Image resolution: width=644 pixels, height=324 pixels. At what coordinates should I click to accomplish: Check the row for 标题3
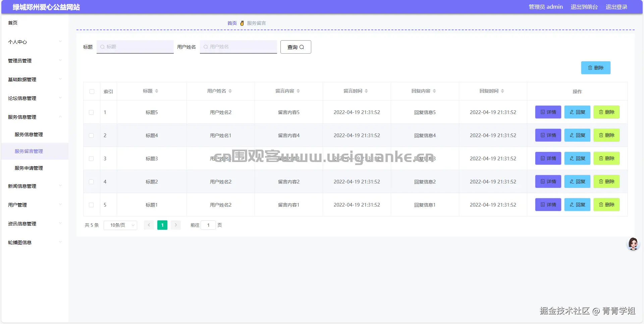(91, 159)
